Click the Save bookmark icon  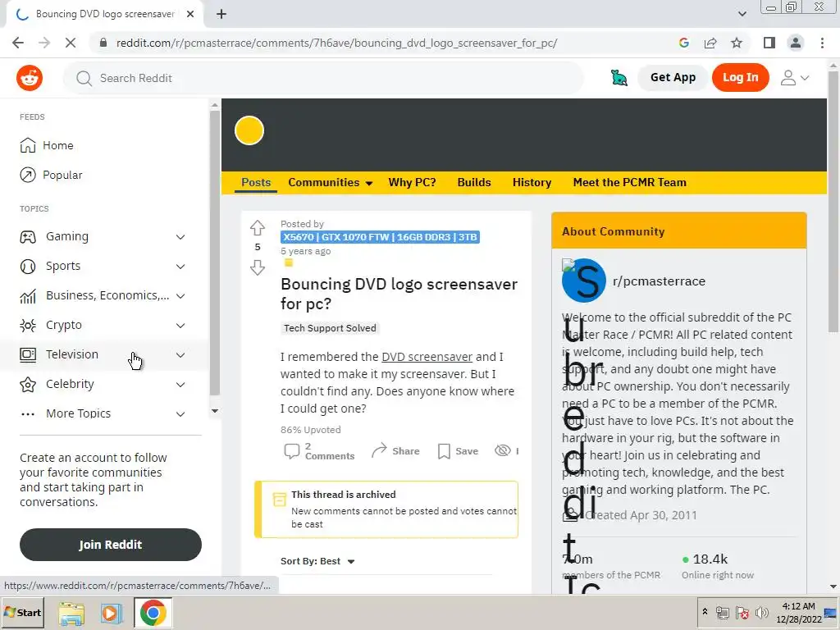[x=444, y=451]
